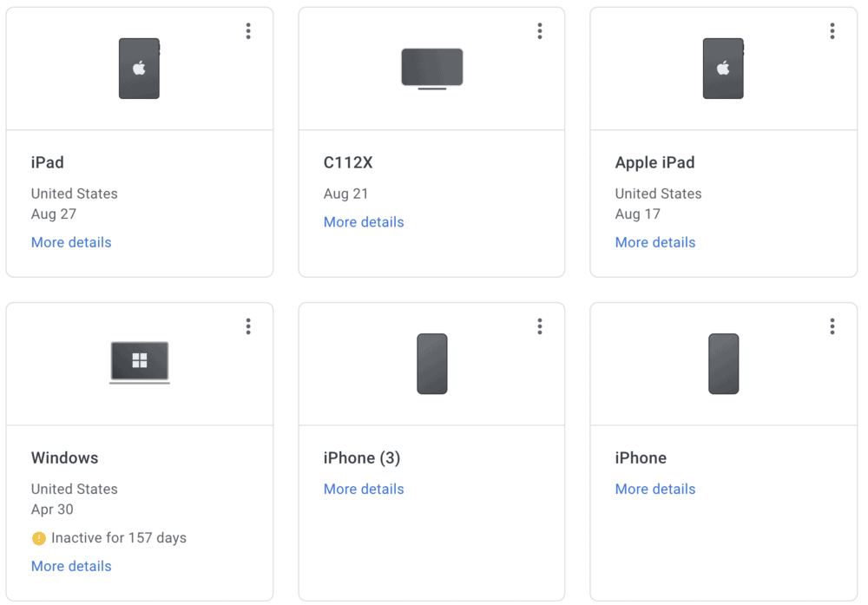Click the iPhone device icon on the last card
868x605 pixels.
coord(723,363)
